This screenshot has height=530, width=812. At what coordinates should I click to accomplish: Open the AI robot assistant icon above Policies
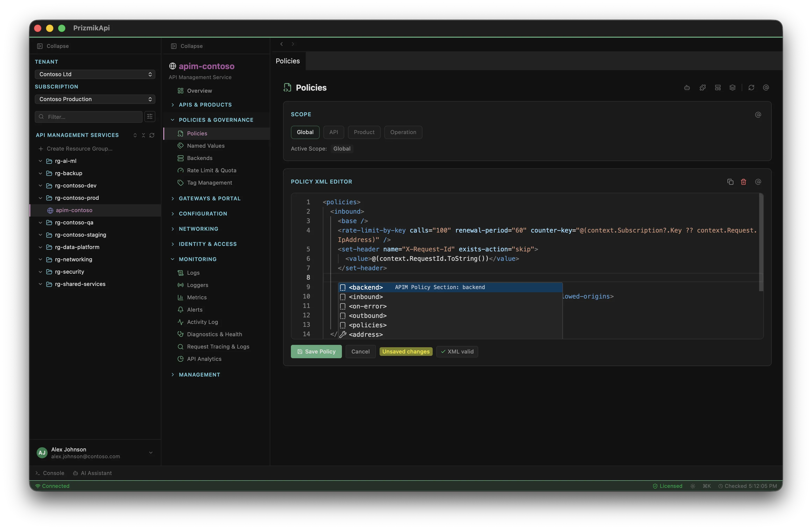[x=686, y=88]
